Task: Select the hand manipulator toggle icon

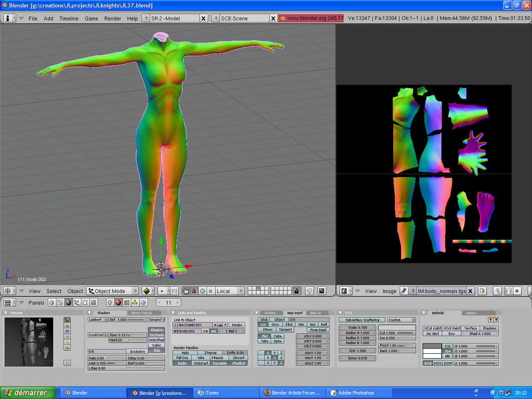Action: (186, 291)
